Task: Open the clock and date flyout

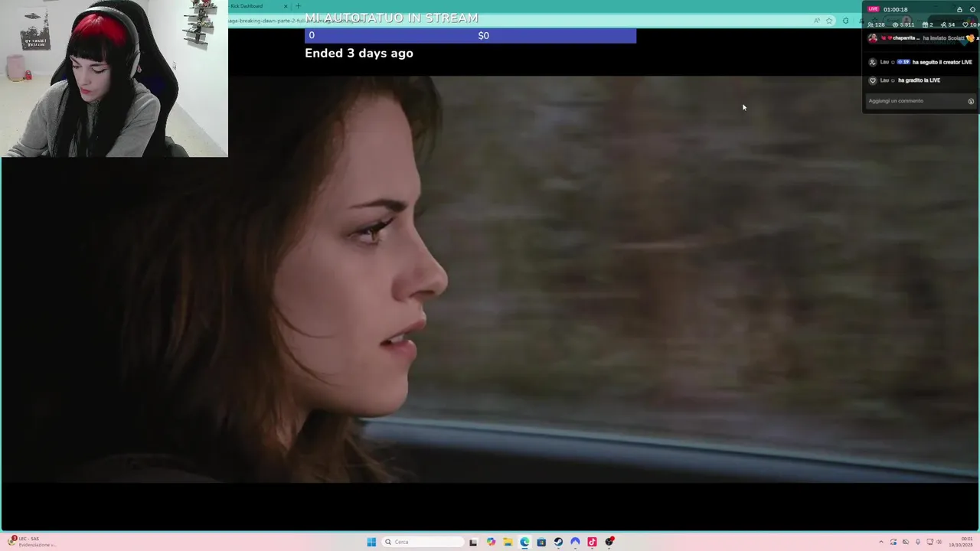Action: (962, 542)
